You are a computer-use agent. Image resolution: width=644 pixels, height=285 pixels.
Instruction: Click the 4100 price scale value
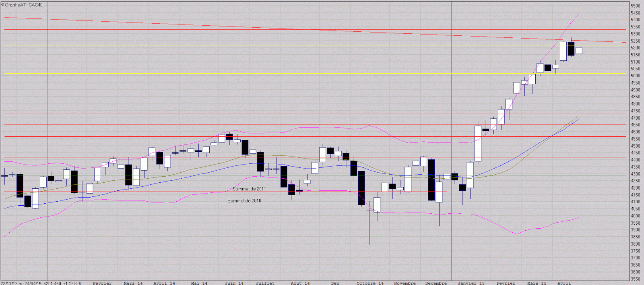point(636,202)
